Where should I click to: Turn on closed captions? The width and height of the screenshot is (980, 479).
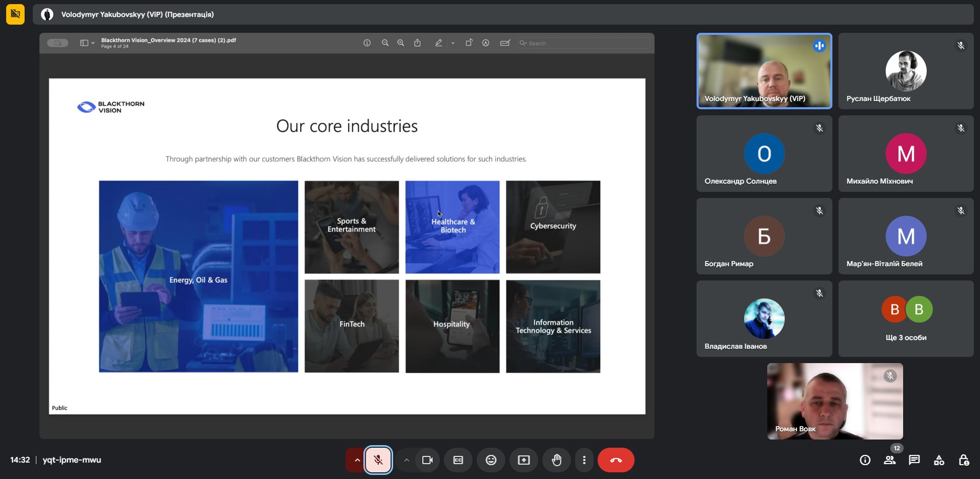pyautogui.click(x=458, y=460)
